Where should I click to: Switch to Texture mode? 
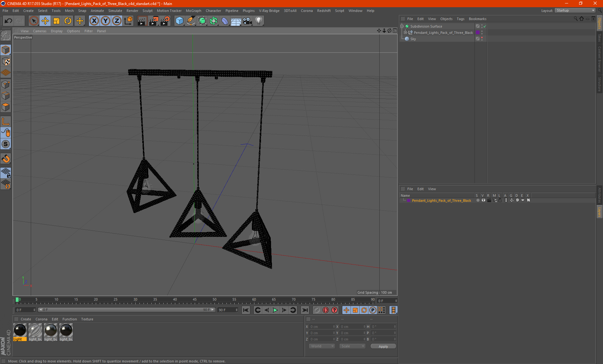6,62
